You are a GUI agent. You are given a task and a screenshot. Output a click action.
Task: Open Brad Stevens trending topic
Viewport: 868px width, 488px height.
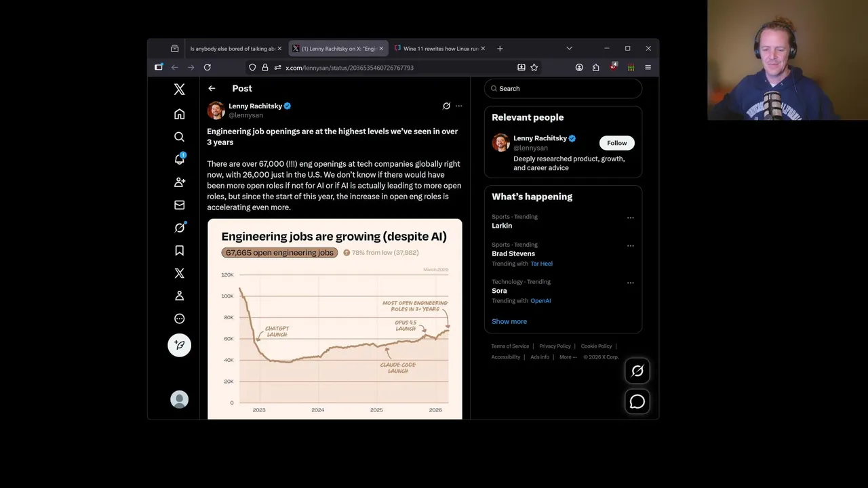[x=513, y=253]
